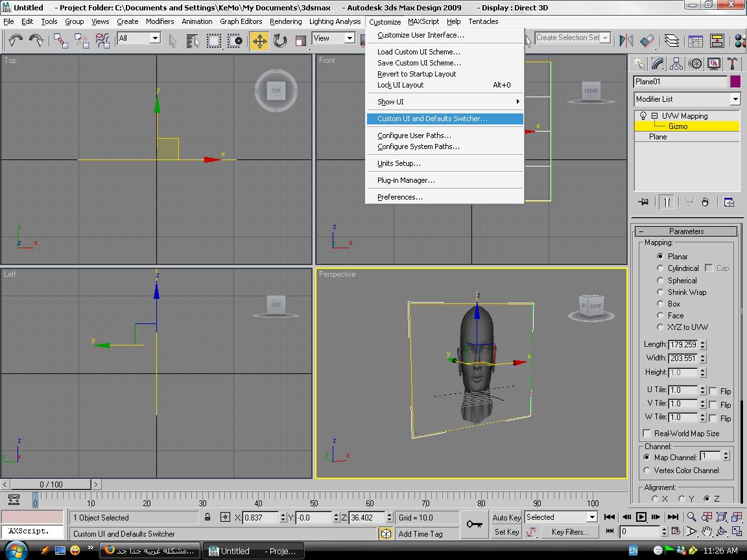Select the Box mapping option

(x=660, y=303)
